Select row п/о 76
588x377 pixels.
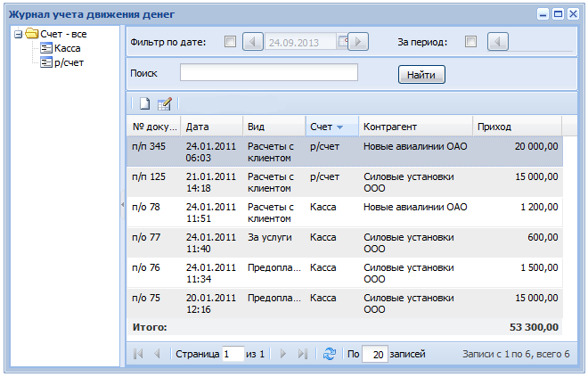point(345,273)
